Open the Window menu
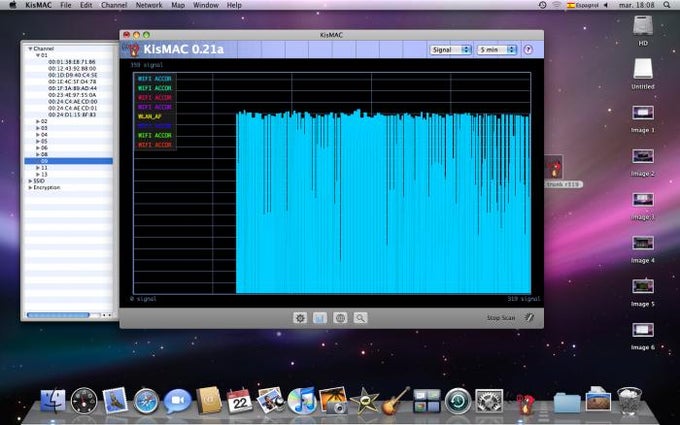680x425 pixels. click(206, 5)
